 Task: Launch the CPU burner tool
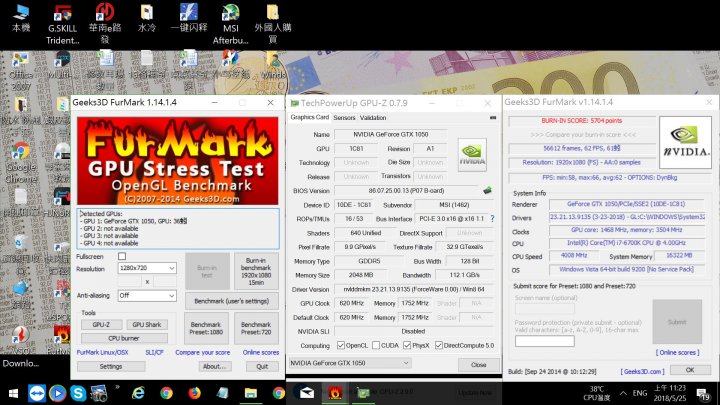click(x=124, y=338)
